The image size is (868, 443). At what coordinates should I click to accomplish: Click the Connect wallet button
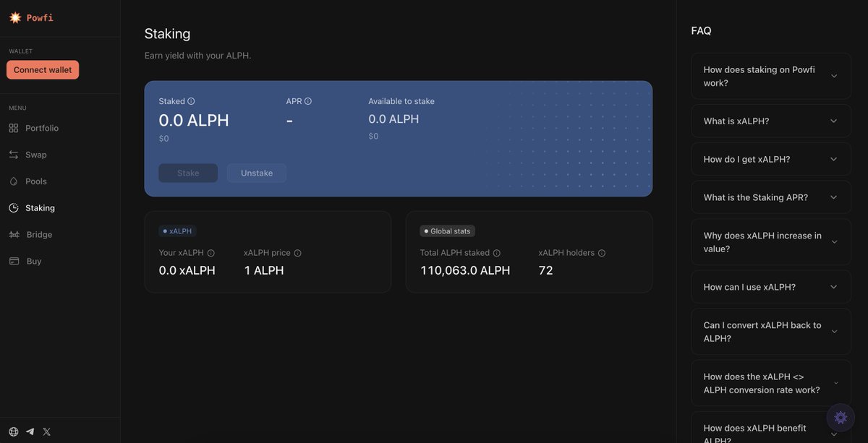click(43, 70)
